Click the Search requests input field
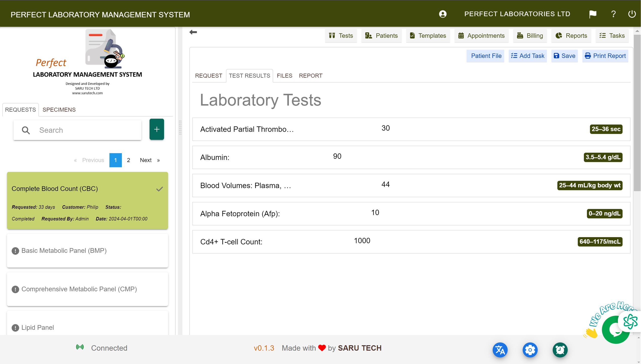This screenshot has height=364, width=641. pyautogui.click(x=86, y=130)
